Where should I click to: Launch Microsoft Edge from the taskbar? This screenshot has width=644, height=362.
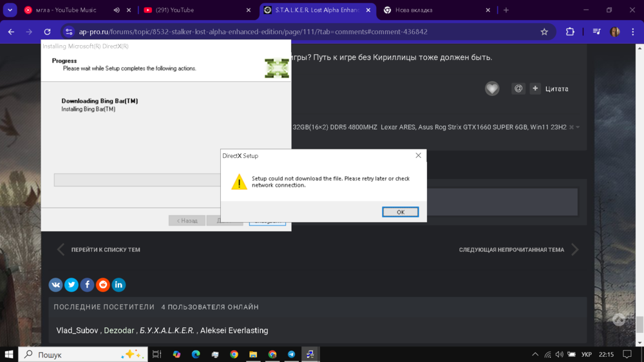(196, 354)
